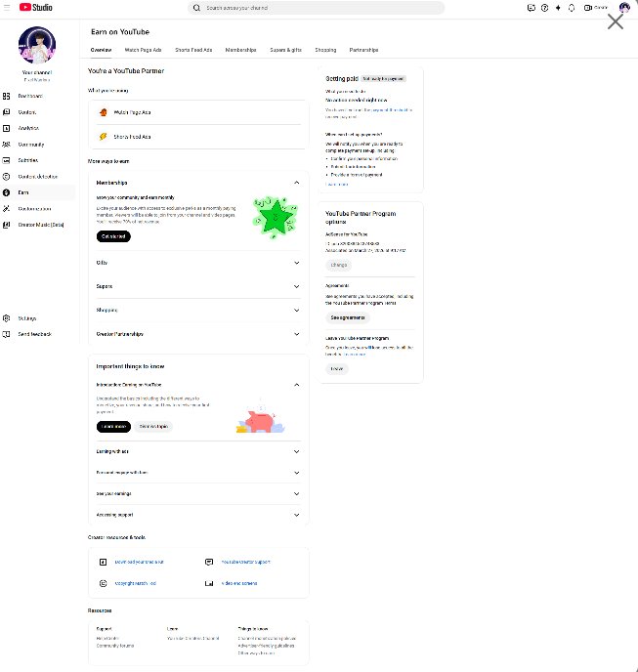Open Content detection in the sidebar
The image size is (638, 672).
[x=38, y=177]
